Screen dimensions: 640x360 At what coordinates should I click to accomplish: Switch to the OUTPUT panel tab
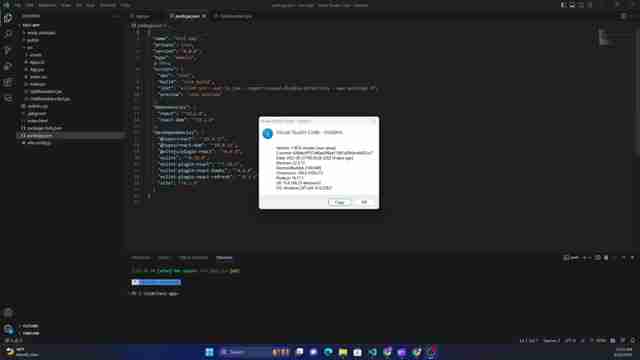pos(164,258)
